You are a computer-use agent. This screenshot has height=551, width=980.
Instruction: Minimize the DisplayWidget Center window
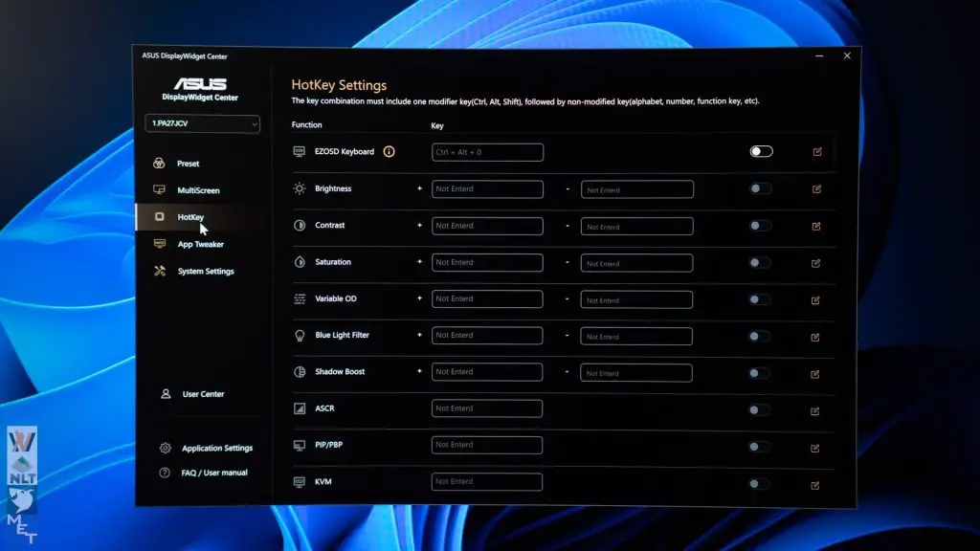(819, 56)
